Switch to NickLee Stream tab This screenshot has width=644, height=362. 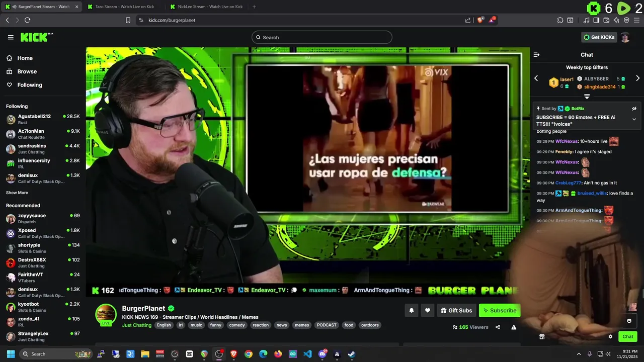(x=206, y=7)
